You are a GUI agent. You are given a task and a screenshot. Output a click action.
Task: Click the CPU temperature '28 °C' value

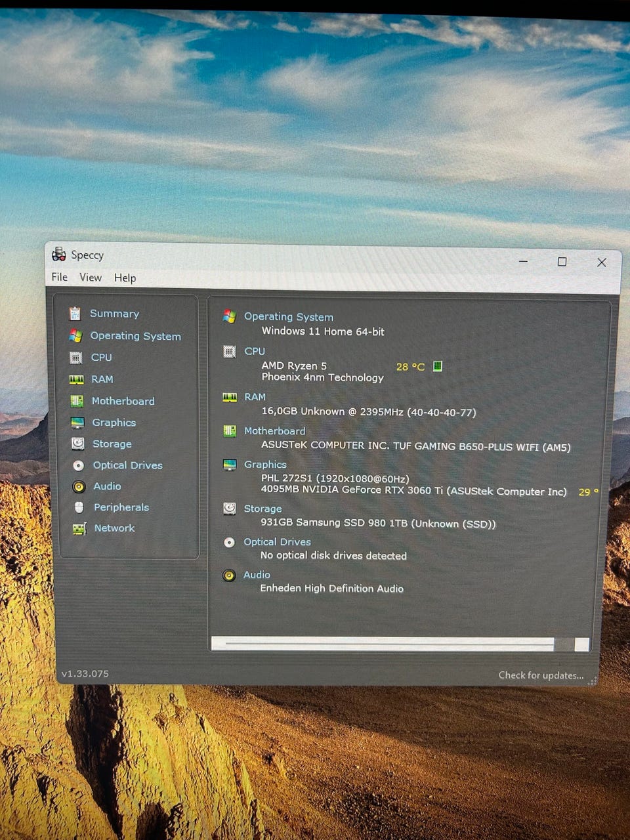pos(410,367)
